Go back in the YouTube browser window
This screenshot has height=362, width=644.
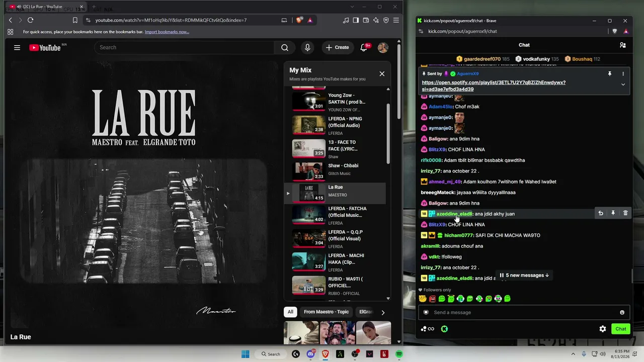[x=10, y=20]
